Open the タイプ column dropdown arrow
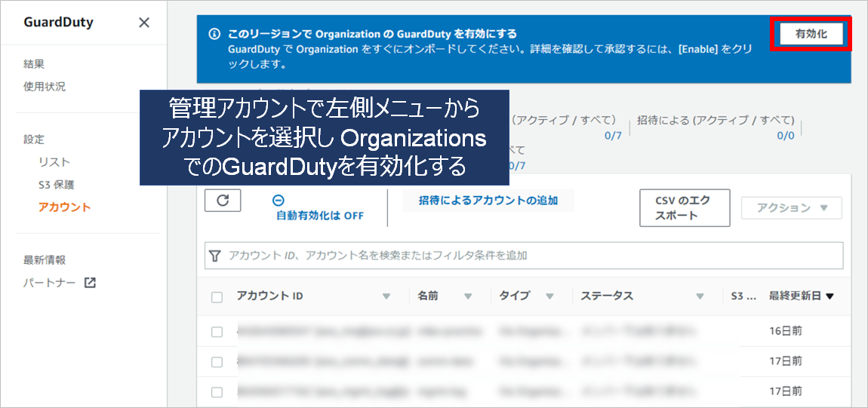The width and height of the screenshot is (868, 408). 549,296
